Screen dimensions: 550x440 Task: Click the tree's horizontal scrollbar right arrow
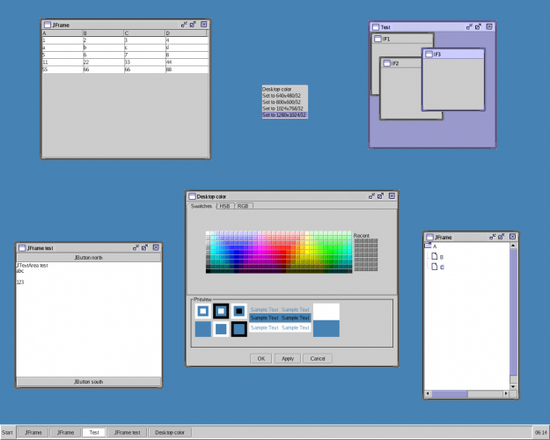tap(506, 394)
